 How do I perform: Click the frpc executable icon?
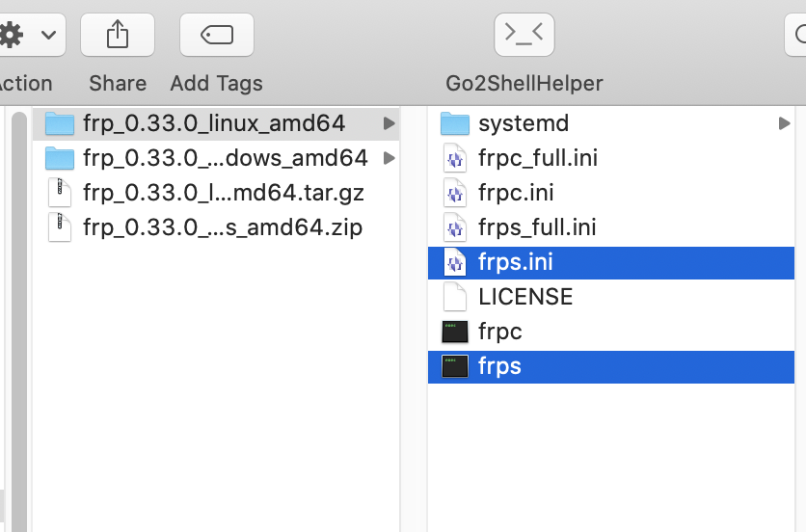[454, 332]
